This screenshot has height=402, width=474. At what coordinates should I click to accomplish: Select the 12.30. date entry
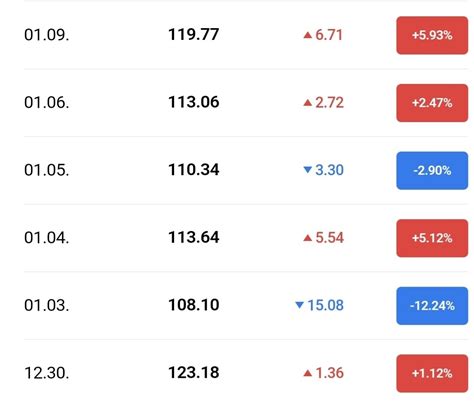click(x=47, y=373)
